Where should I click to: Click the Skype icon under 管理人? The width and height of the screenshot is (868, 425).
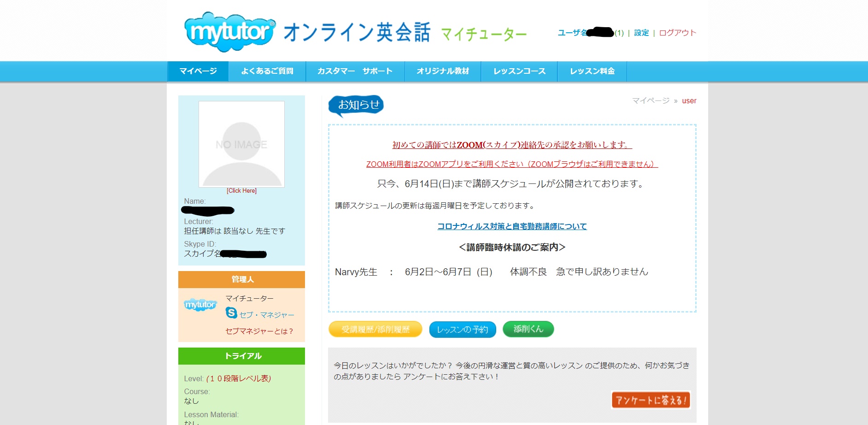pos(231,313)
